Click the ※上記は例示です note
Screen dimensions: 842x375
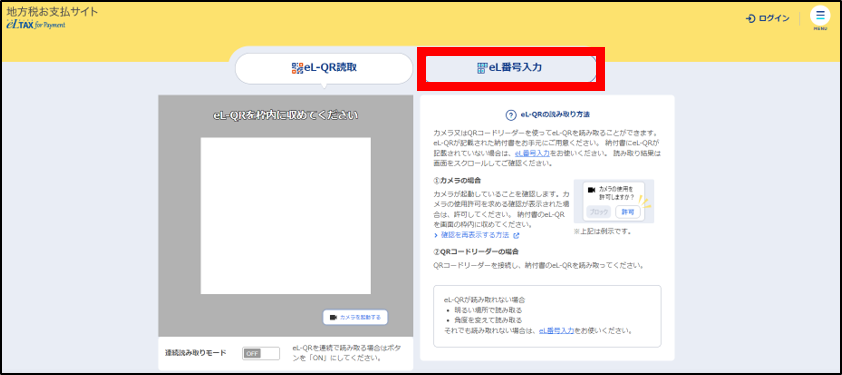(x=602, y=232)
